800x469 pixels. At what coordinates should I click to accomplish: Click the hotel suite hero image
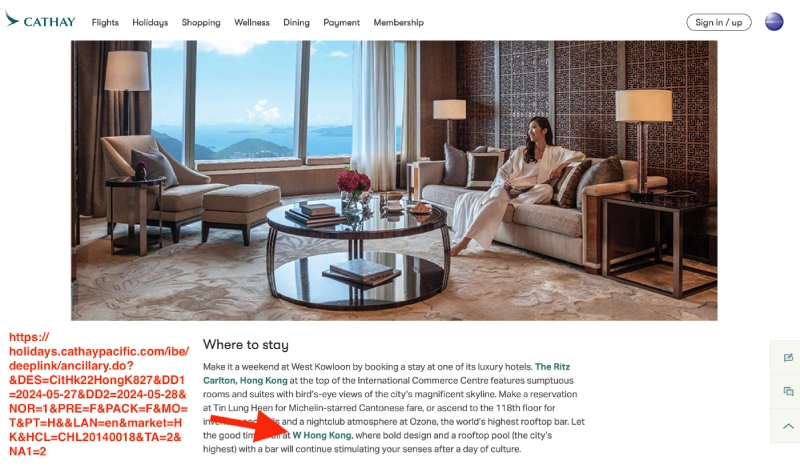394,180
